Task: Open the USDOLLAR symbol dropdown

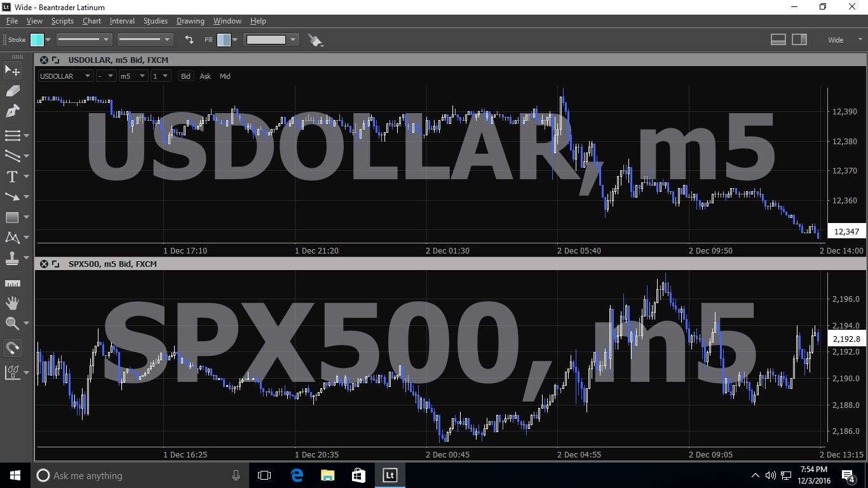Action: (66, 76)
